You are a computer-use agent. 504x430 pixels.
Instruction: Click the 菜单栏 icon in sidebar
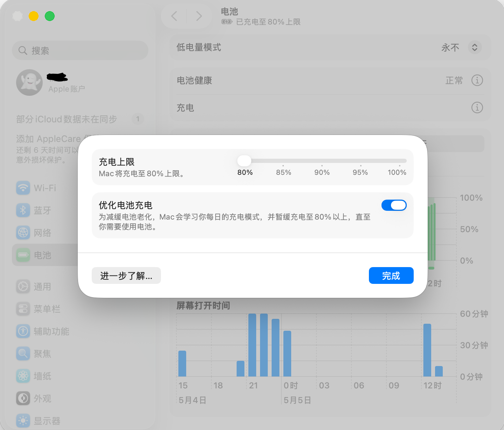click(x=23, y=309)
